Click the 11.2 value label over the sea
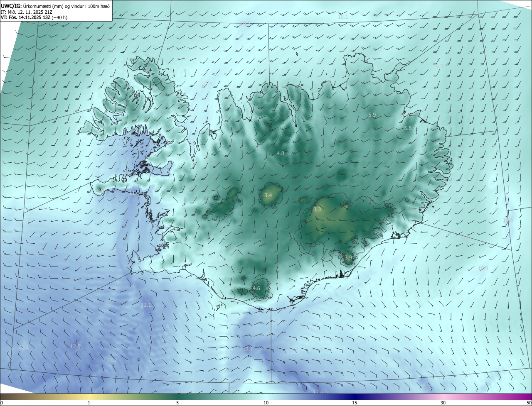Screen dimensions: 532x406 (112, 360)
